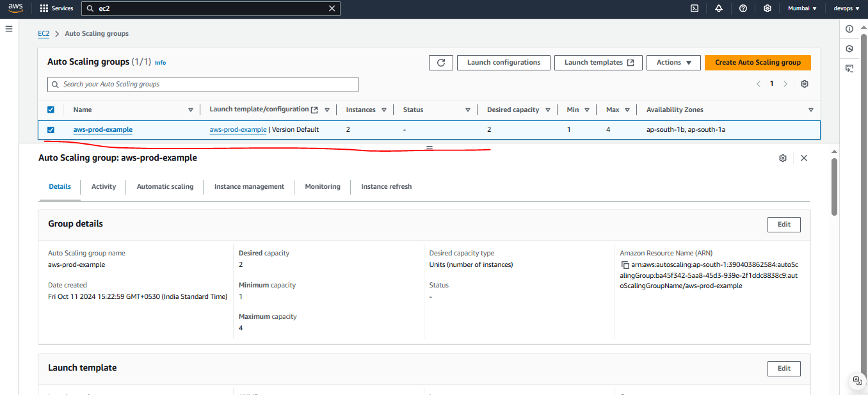868x395 pixels.
Task: Select all Auto Scaling groups checkbox
Action: (x=51, y=109)
